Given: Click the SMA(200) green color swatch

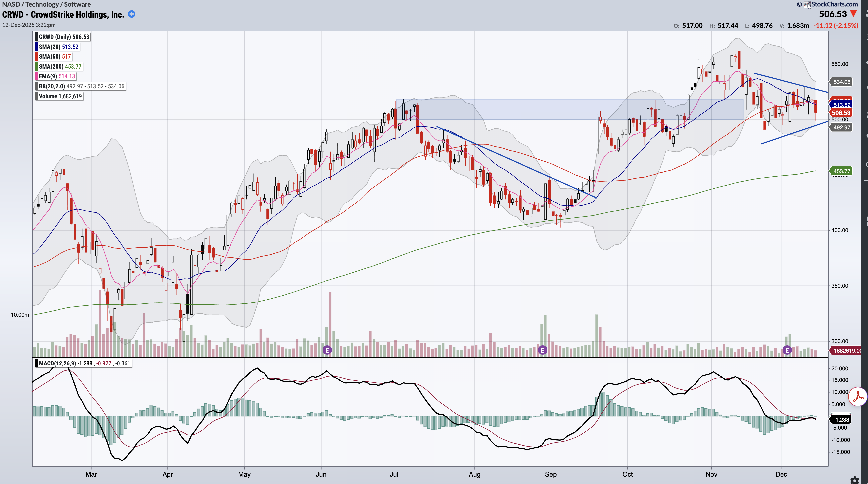Looking at the screenshot, I should point(36,66).
